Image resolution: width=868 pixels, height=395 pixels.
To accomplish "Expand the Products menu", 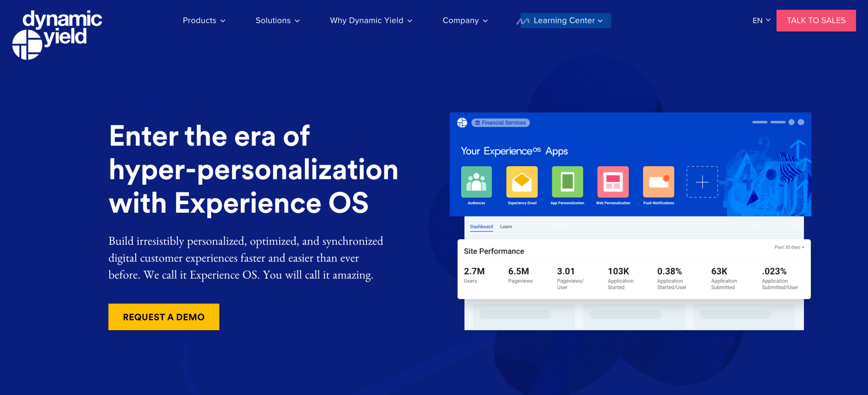I will (x=204, y=21).
